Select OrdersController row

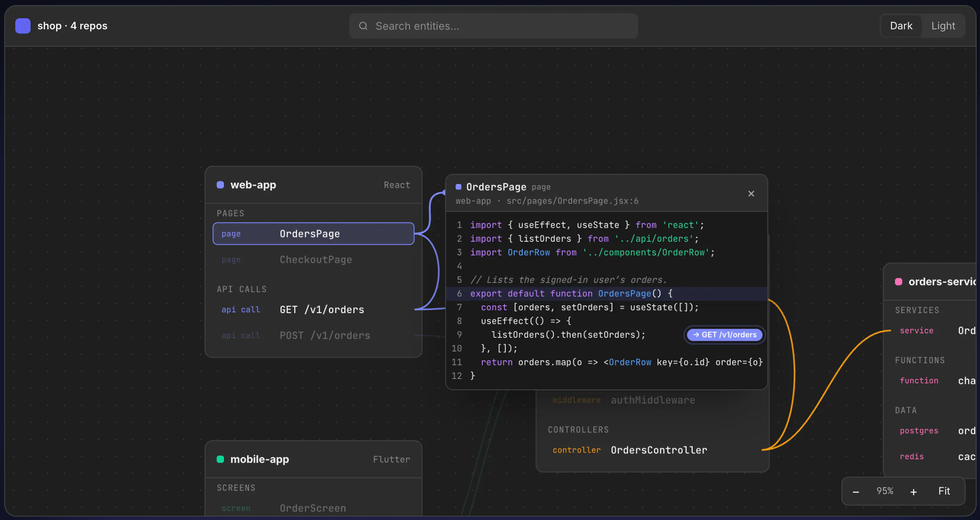(x=652, y=450)
